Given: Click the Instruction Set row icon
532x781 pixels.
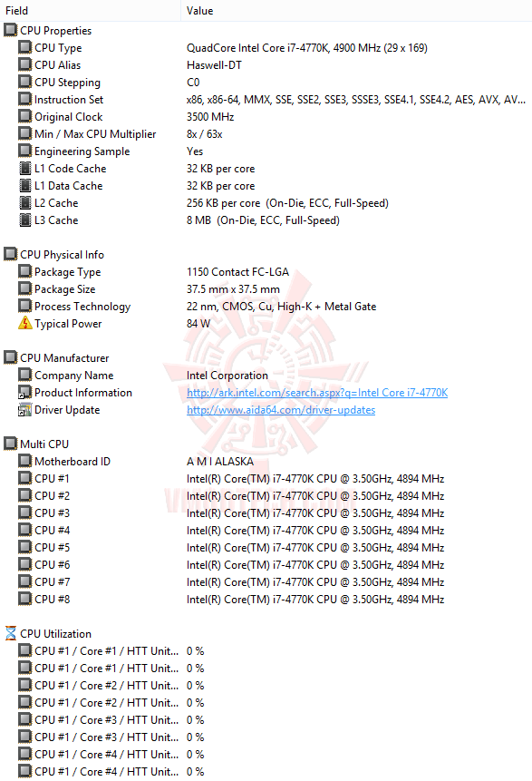Looking at the screenshot, I should [x=24, y=99].
